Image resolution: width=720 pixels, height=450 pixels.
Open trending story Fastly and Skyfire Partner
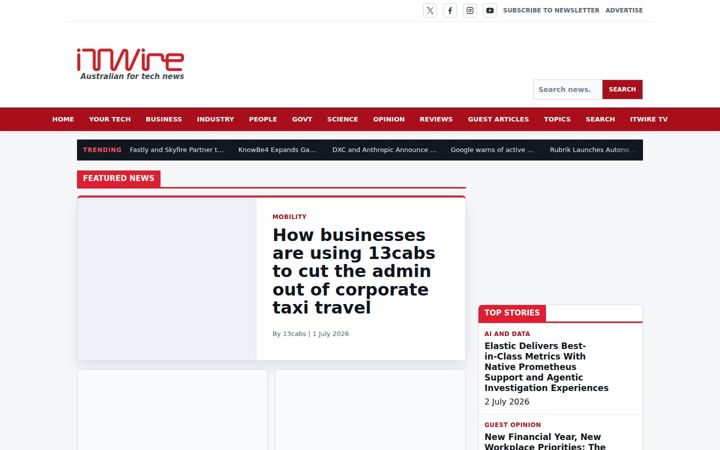click(176, 150)
